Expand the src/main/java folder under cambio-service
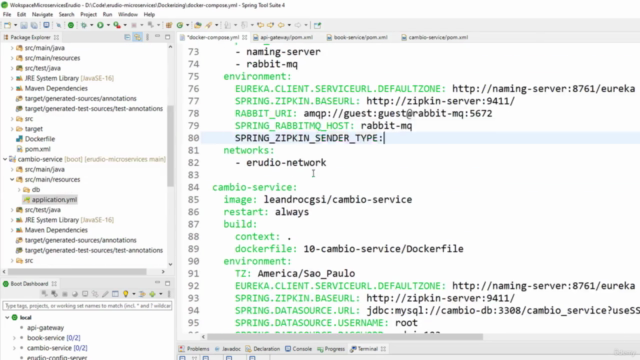The width and height of the screenshot is (640, 360). point(12,169)
